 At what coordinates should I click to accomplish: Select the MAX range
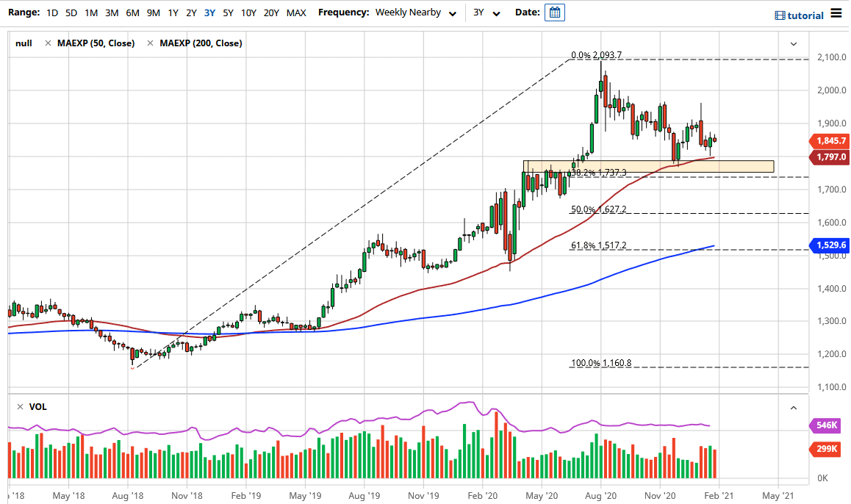click(x=296, y=12)
